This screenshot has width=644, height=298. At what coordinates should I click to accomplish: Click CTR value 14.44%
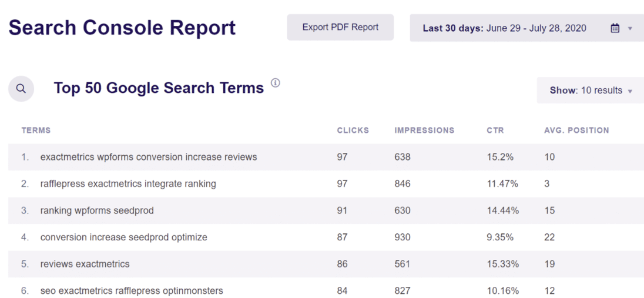(503, 210)
